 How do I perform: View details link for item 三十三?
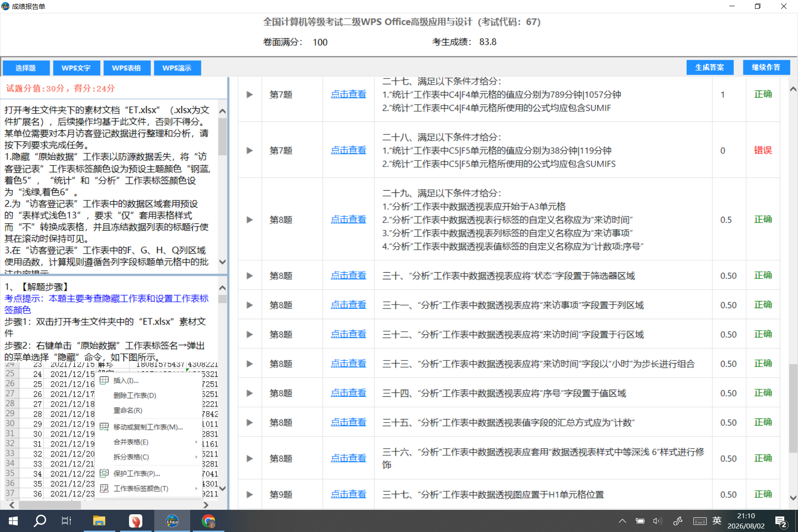point(348,363)
